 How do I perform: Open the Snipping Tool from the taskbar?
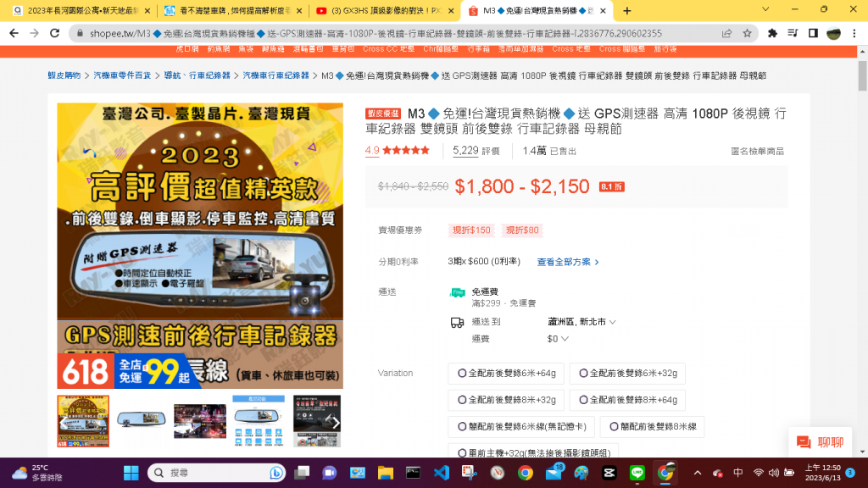470,473
